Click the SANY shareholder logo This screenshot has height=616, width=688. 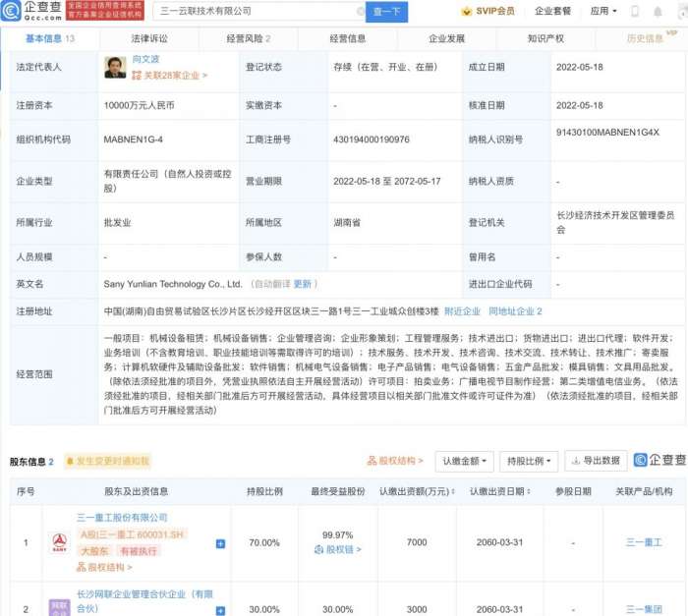(58, 542)
